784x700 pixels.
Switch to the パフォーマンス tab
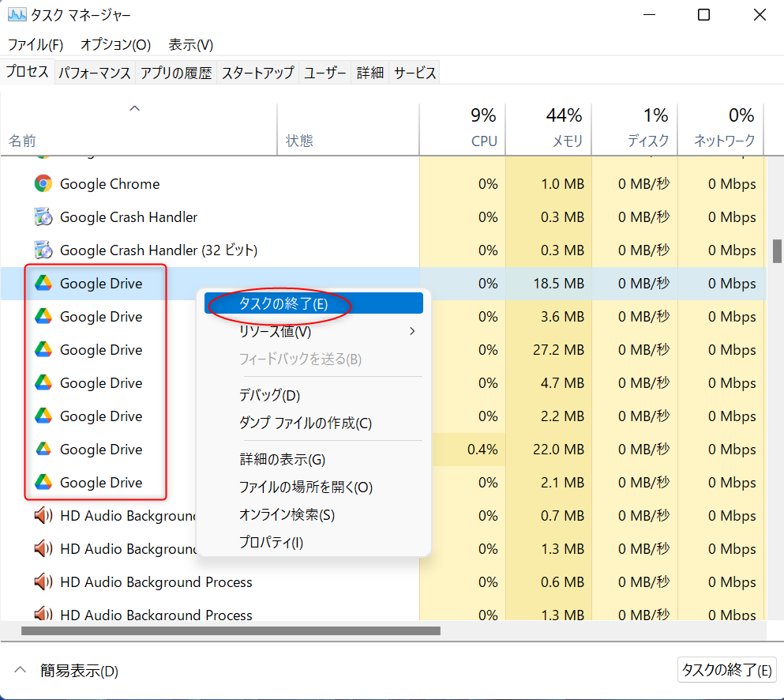pyautogui.click(x=95, y=73)
